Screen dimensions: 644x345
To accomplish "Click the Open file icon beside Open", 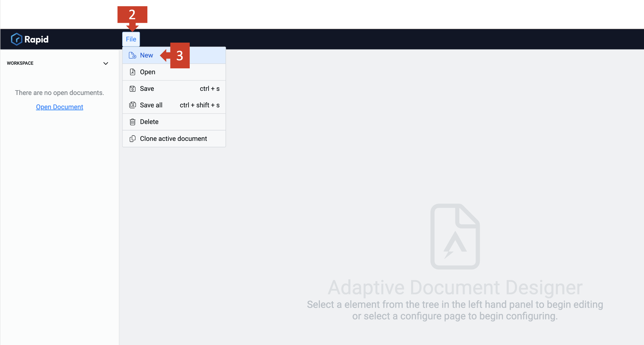I will [x=132, y=72].
